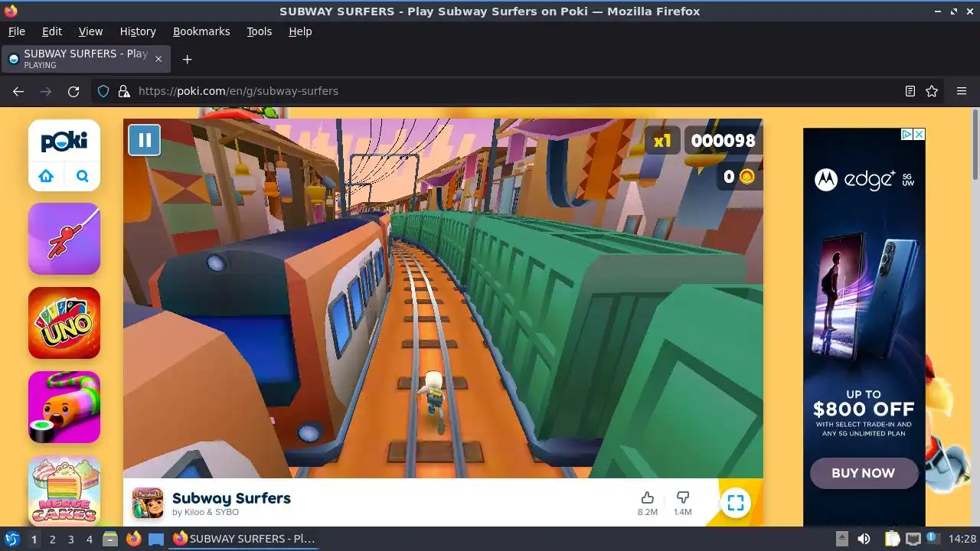Screen dimensions: 980x551
Task: Switch to workspace 3
Action: pyautogui.click(x=70, y=540)
